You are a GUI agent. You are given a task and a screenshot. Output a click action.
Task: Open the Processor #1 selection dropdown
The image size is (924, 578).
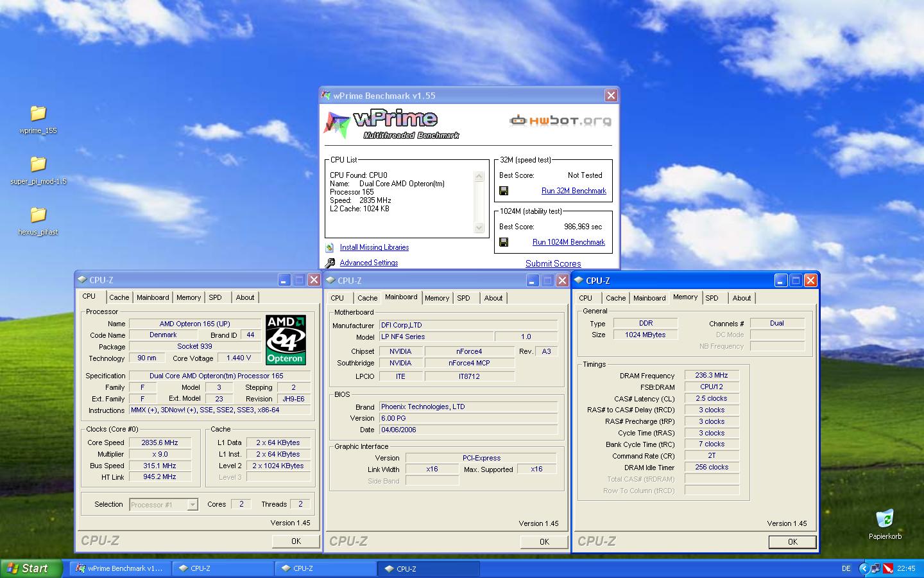click(164, 505)
